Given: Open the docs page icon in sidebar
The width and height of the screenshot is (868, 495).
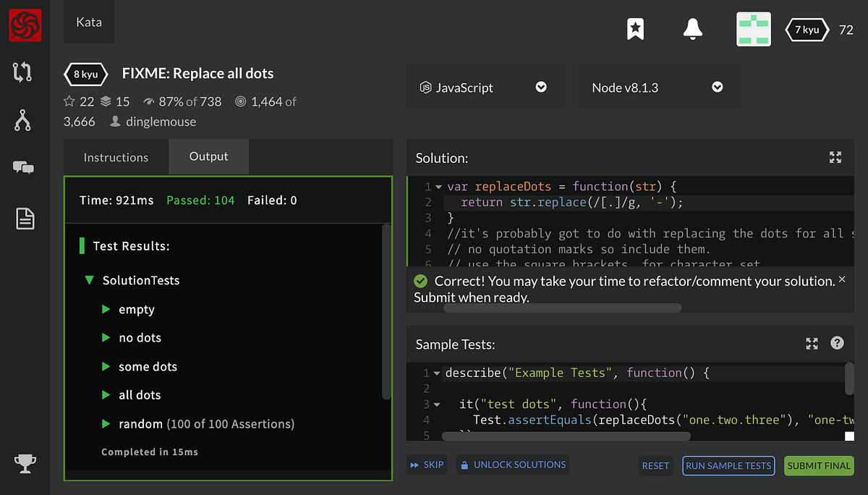Looking at the screenshot, I should 25,218.
